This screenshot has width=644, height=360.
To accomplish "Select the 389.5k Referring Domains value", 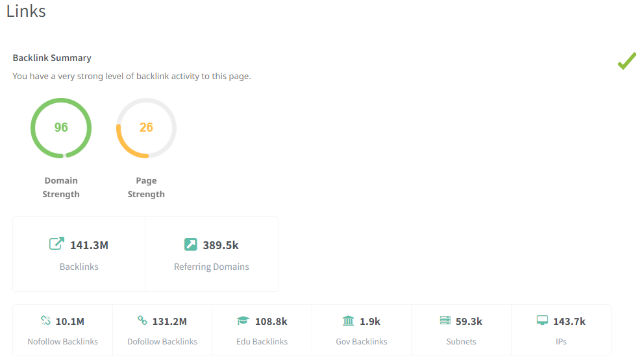I will 221,245.
